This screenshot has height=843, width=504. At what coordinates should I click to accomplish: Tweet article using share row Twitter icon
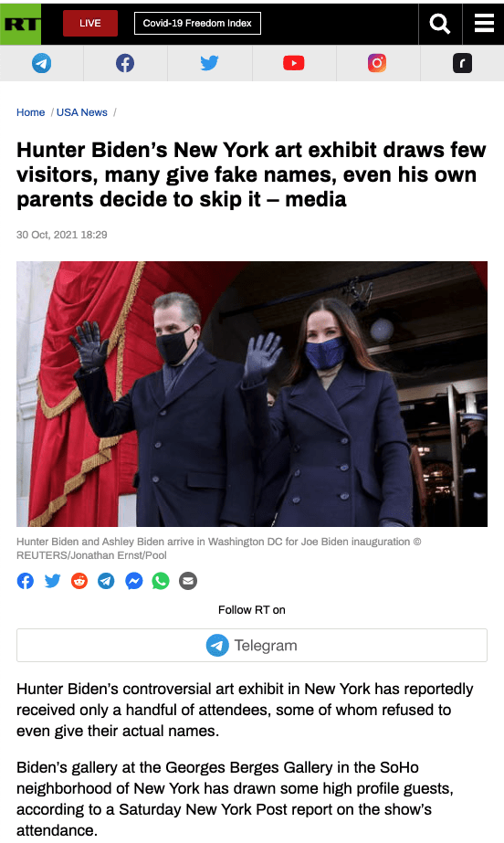pos(53,581)
